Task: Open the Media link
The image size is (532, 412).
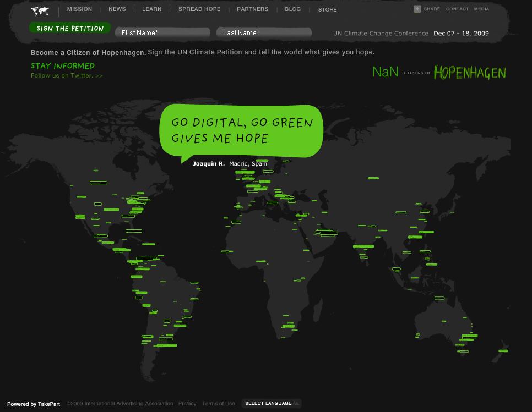Action: [481, 9]
